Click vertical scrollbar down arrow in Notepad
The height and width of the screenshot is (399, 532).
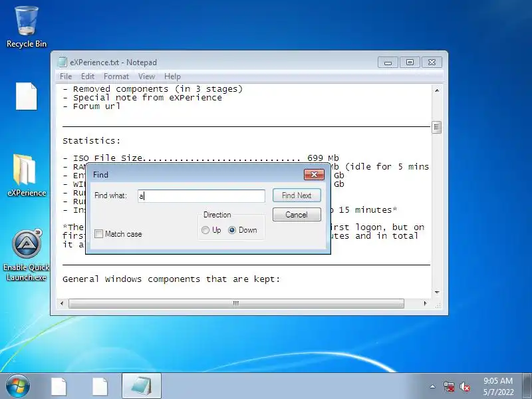[x=437, y=292]
